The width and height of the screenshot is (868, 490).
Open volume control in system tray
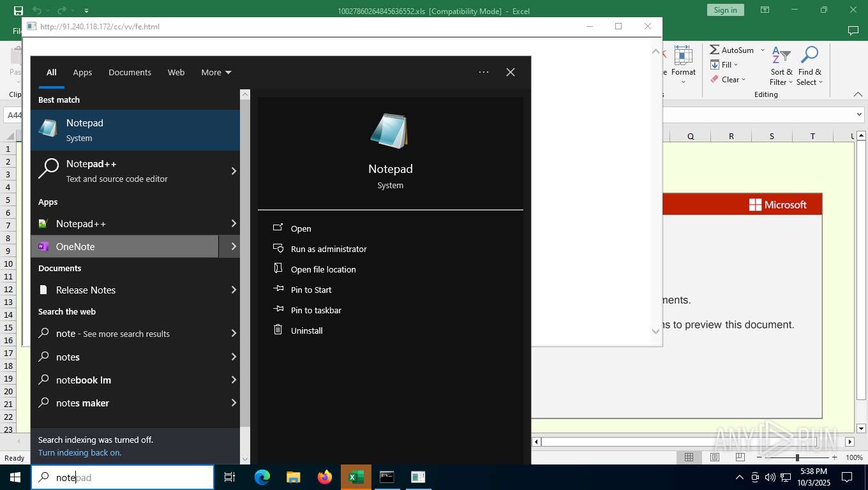(x=770, y=477)
